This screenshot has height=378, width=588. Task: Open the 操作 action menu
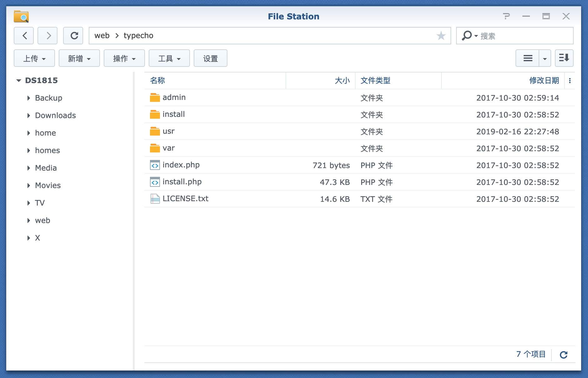click(124, 58)
